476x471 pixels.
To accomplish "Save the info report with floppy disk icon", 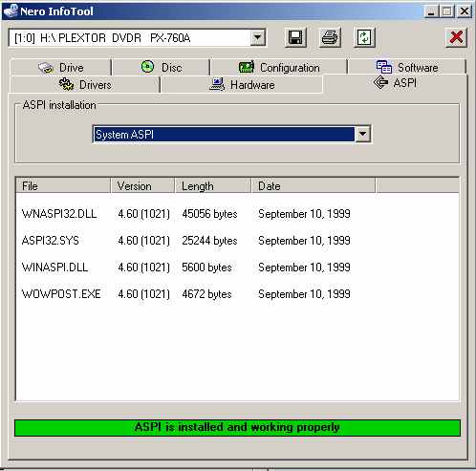I will click(295, 37).
